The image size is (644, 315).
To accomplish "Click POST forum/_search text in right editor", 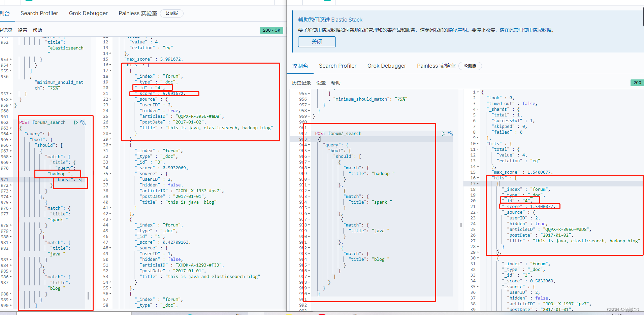I will (x=338, y=134).
